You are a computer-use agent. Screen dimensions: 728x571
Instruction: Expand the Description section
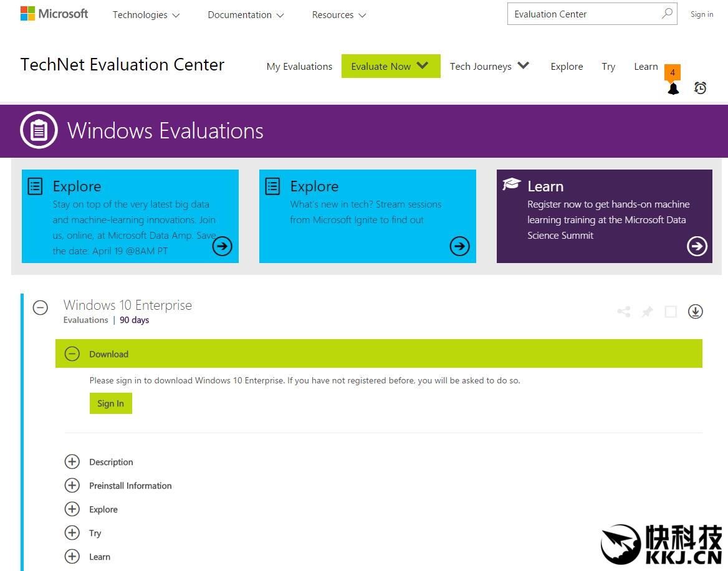[x=72, y=461]
